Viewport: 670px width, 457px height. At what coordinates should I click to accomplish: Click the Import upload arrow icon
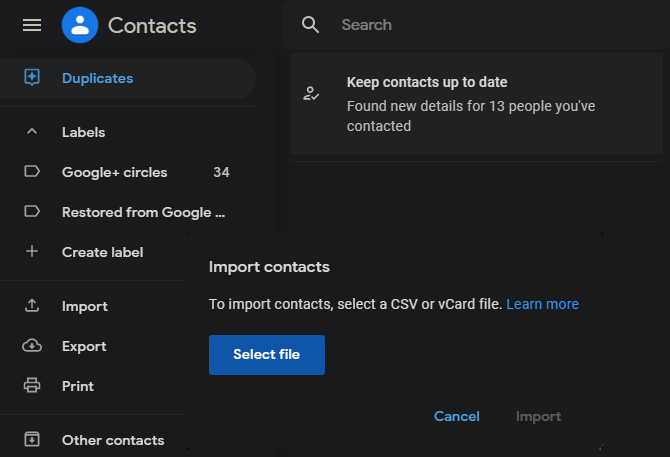tap(32, 305)
